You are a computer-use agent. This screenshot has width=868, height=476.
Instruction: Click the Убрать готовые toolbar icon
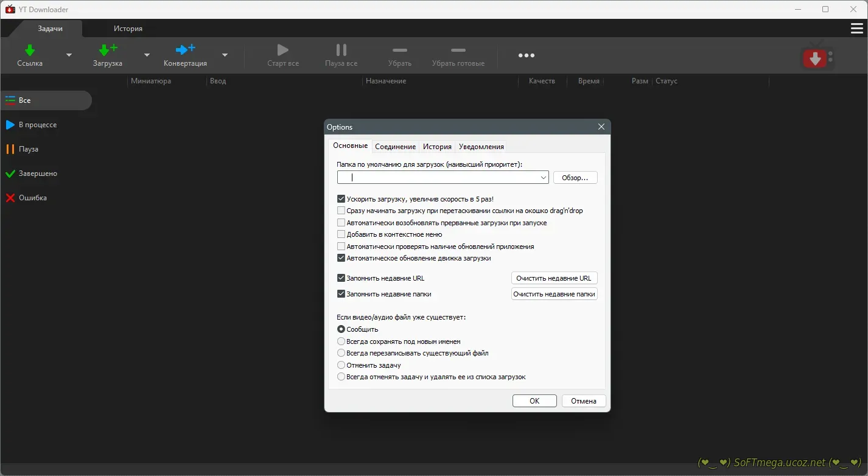[x=458, y=51]
